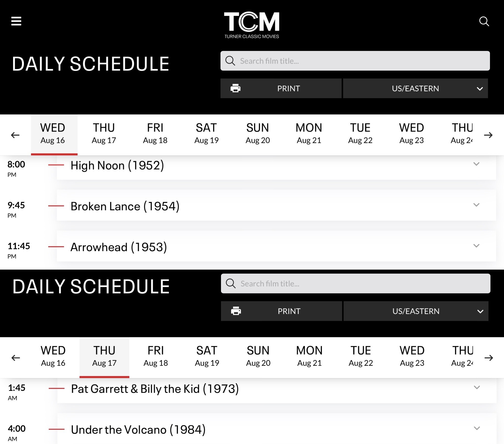Select FRI Aug 18 tab in top schedule
Viewport: 504px width, 444px height.
(x=155, y=134)
